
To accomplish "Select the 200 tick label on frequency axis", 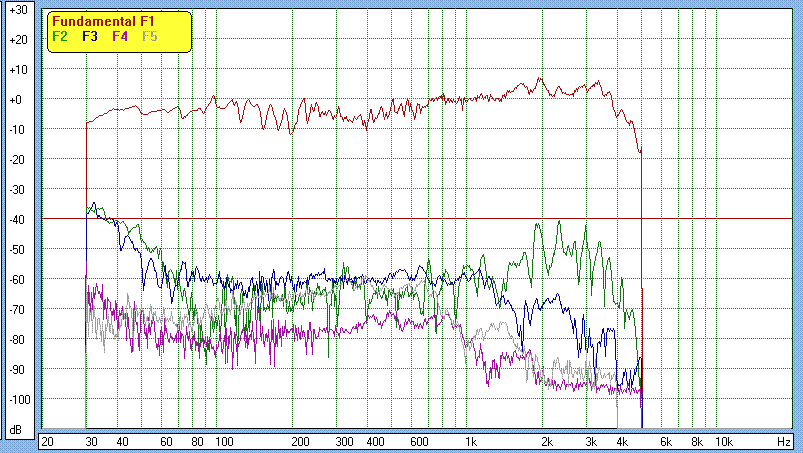I will (299, 441).
